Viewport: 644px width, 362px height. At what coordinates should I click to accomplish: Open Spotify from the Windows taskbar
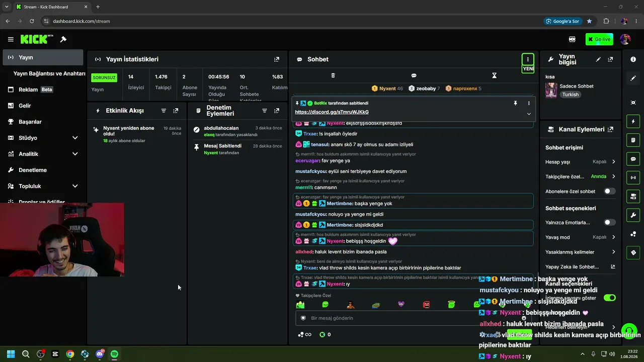(114, 354)
